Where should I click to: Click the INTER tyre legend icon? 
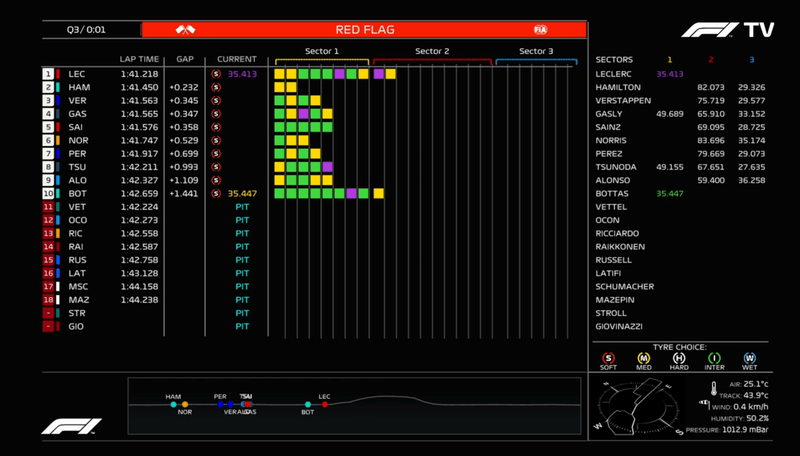(714, 358)
